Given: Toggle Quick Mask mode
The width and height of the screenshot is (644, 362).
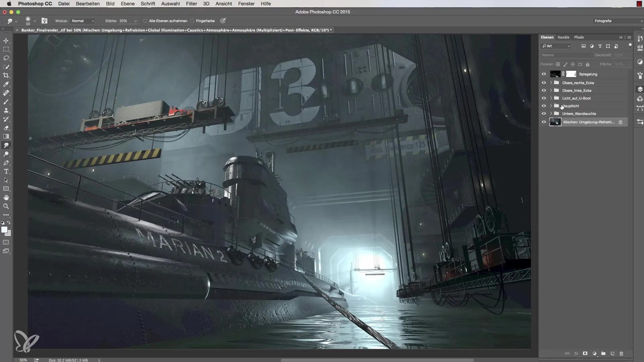Looking at the screenshot, I should tap(6, 242).
